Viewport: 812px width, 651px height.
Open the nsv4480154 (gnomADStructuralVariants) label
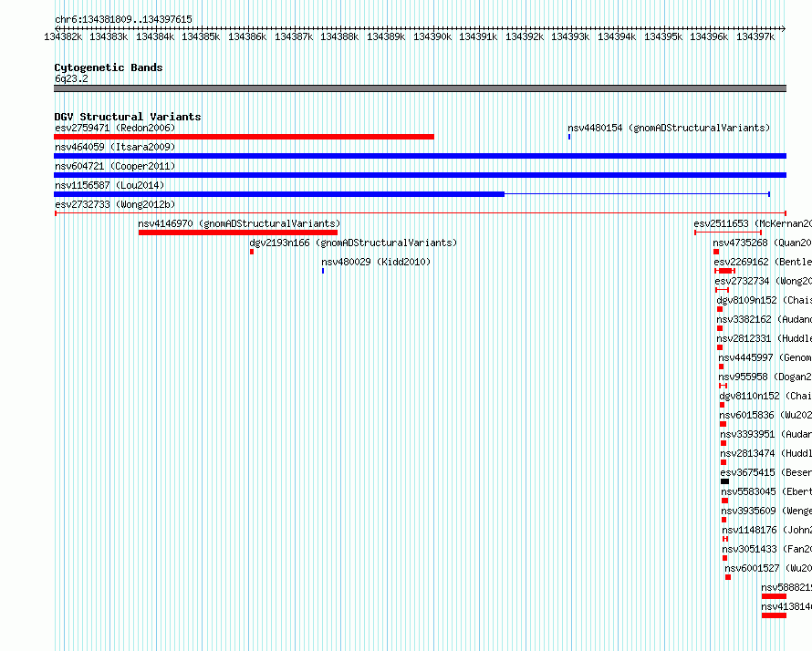[x=669, y=128]
